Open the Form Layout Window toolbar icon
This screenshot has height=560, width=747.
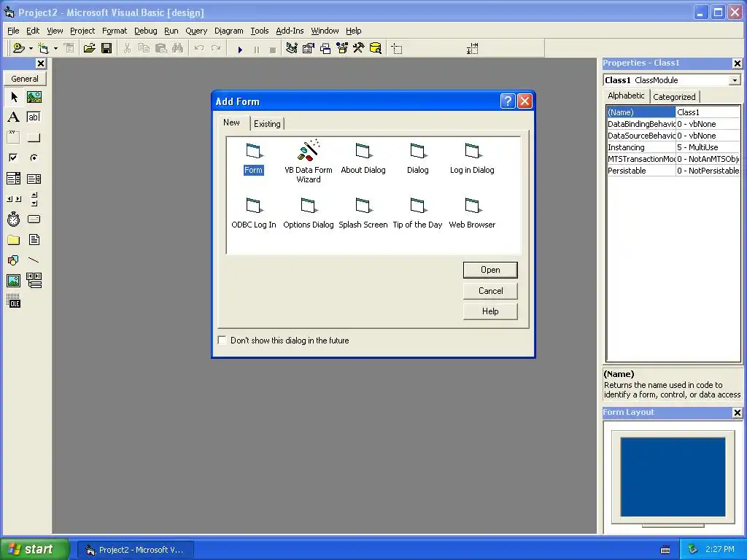pyautogui.click(x=325, y=48)
